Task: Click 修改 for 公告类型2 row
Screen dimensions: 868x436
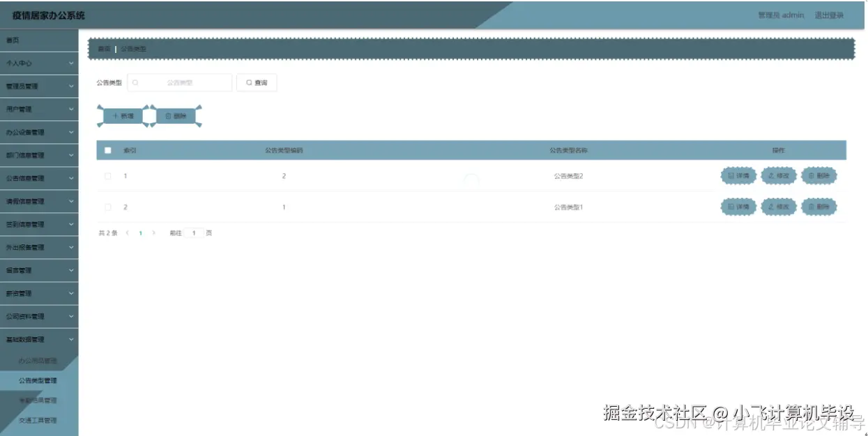Action: click(779, 176)
